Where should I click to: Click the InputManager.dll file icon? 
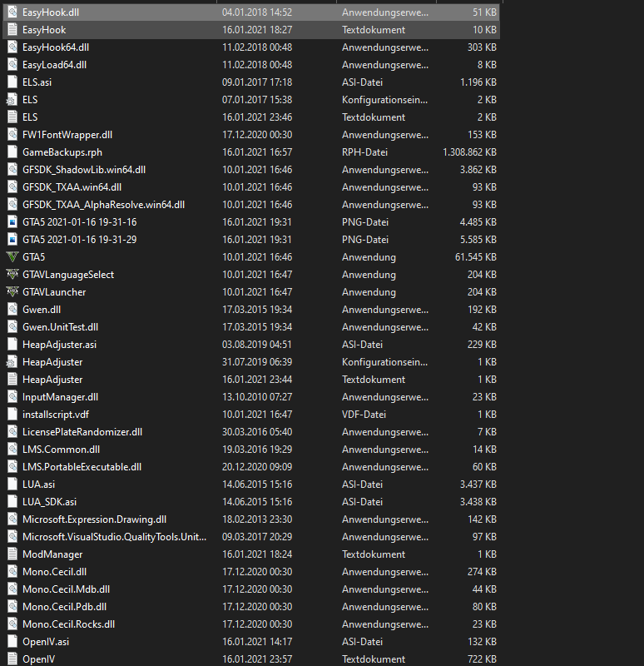pyautogui.click(x=12, y=397)
